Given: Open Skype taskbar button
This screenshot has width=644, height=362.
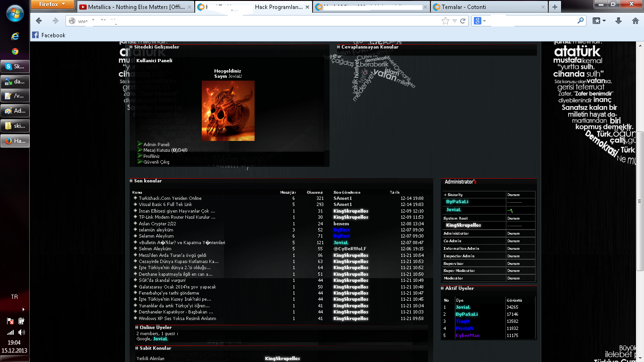Looking at the screenshot, I should [15, 66].
